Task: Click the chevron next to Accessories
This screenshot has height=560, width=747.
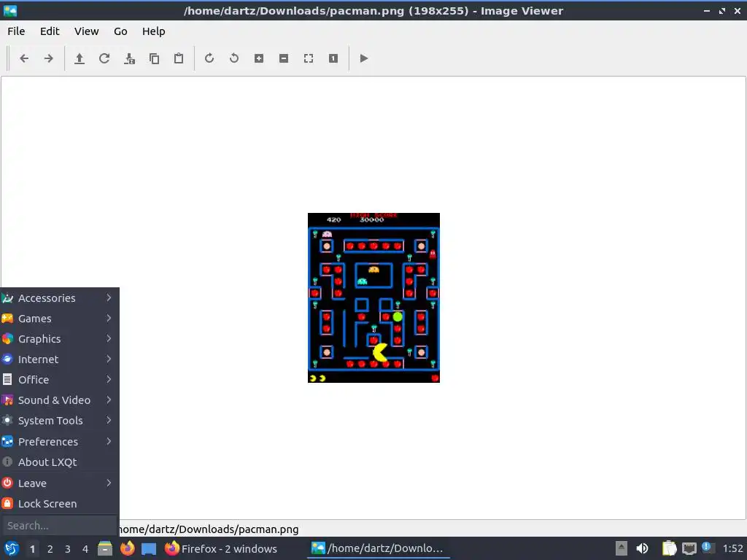Action: coord(109,297)
